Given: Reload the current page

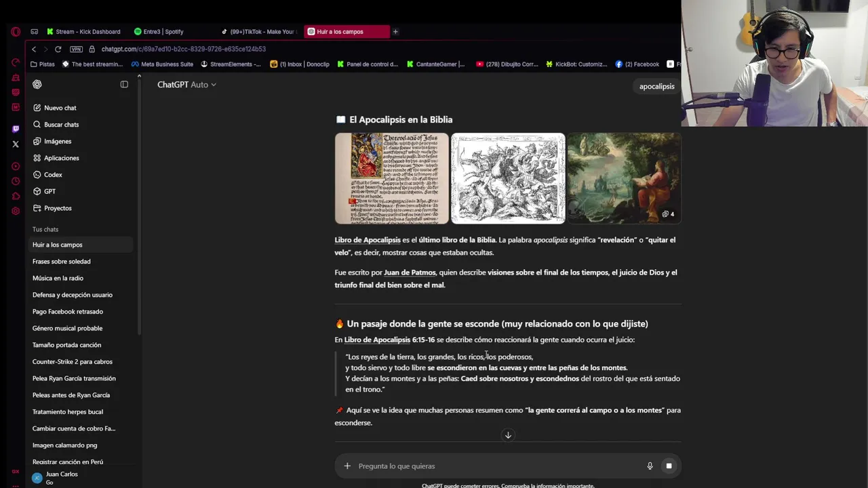Looking at the screenshot, I should 58,49.
